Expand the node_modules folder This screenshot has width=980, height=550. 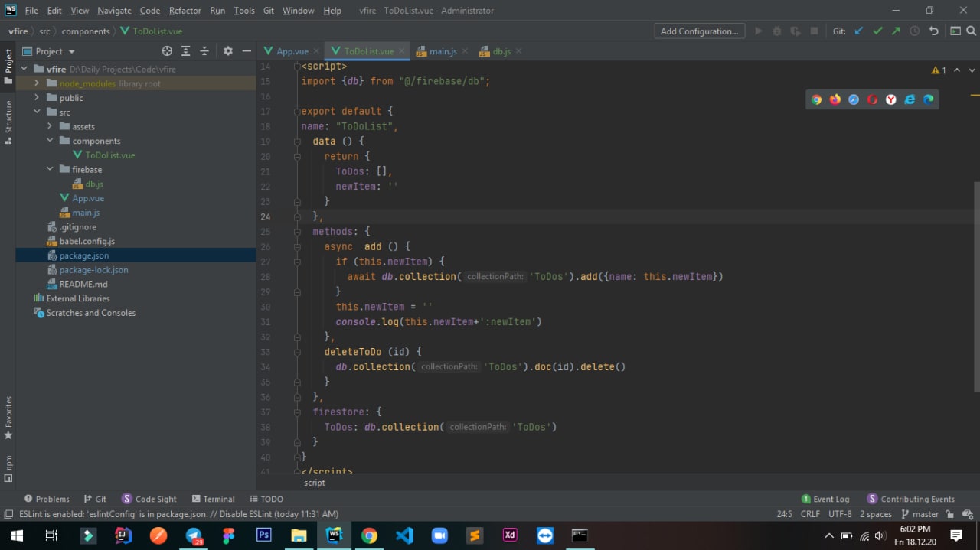[x=37, y=83]
